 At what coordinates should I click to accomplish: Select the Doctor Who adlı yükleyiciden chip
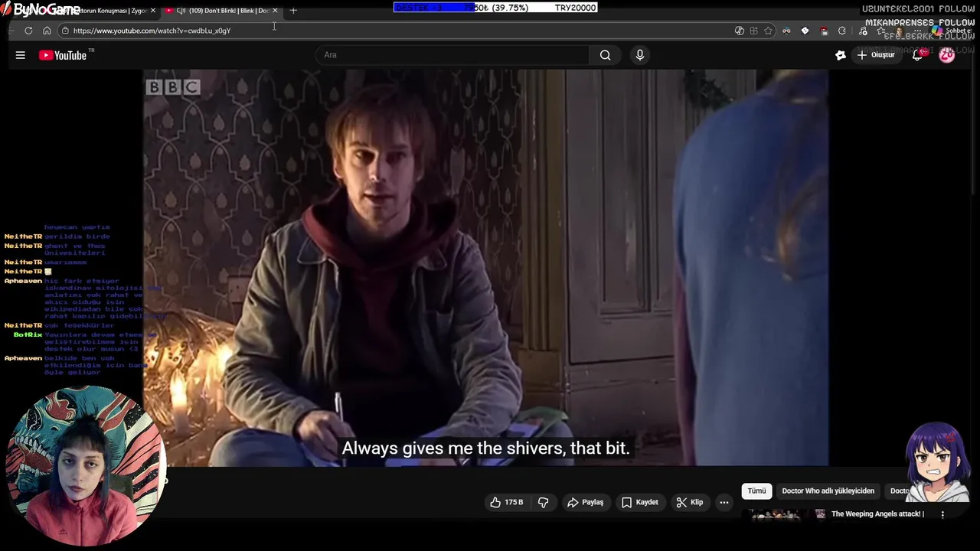click(828, 491)
